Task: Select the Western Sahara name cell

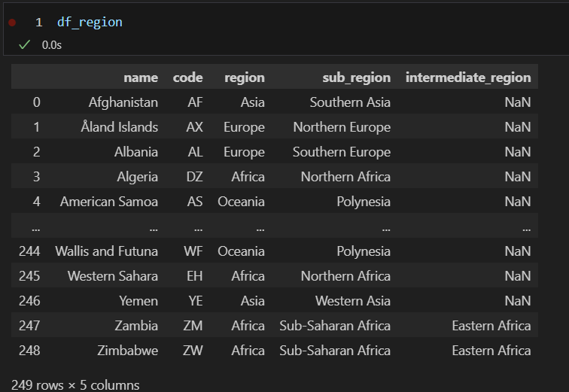Action: (x=113, y=276)
